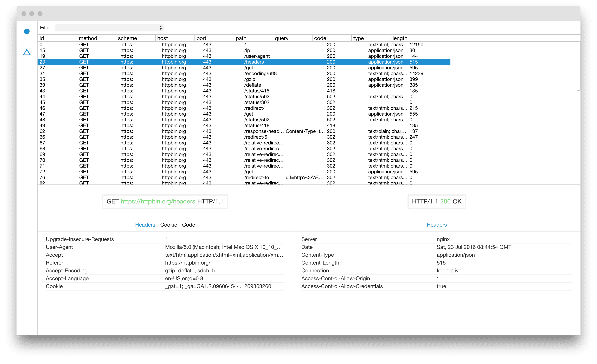The width and height of the screenshot is (597, 364).
Task: Click the Server nginx response header
Action: (437, 239)
